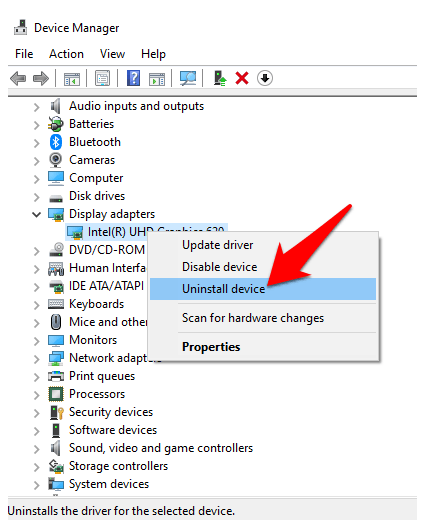Screen dimensions: 422x527
Task: Click the Processors chip icon
Action: click(x=56, y=394)
